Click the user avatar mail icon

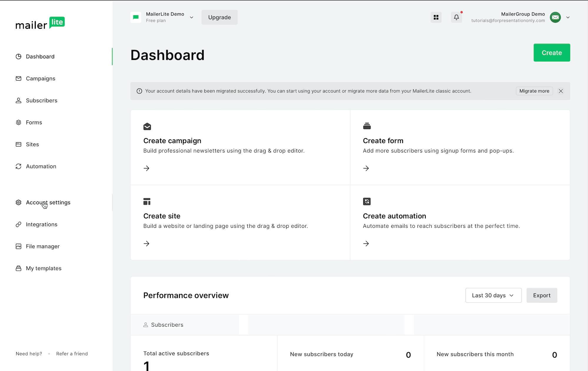click(x=555, y=17)
